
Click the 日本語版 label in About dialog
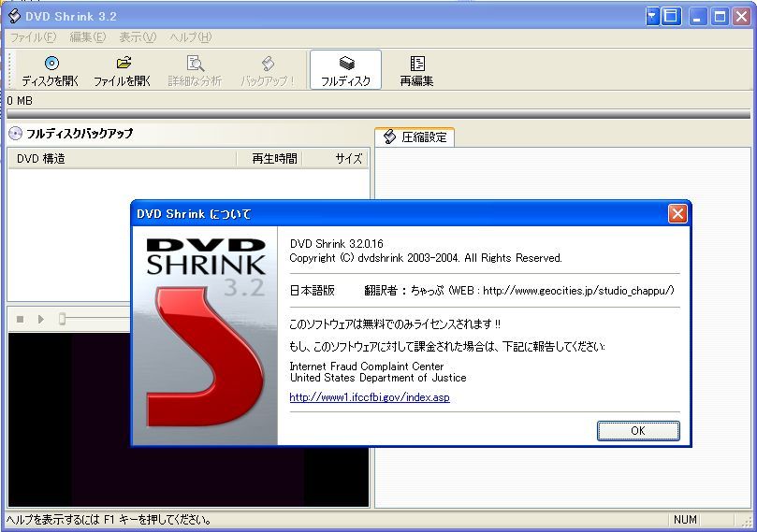tap(312, 291)
